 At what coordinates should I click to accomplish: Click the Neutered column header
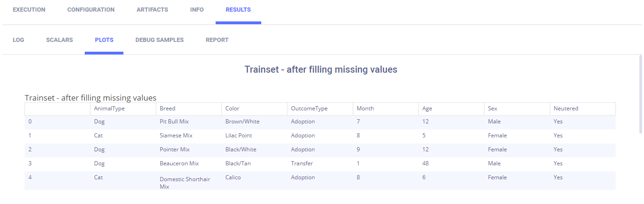click(566, 109)
